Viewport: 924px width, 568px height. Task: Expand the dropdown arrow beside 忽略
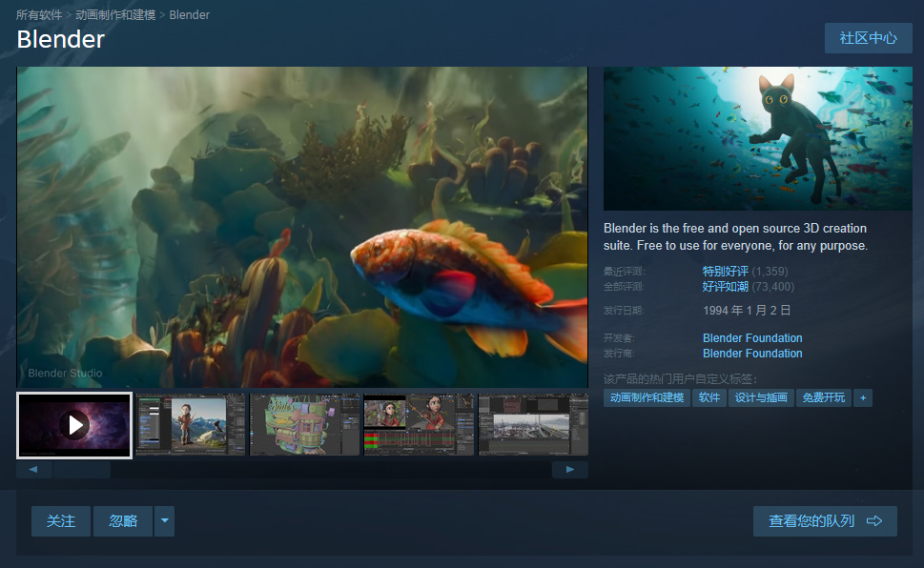coord(164,521)
